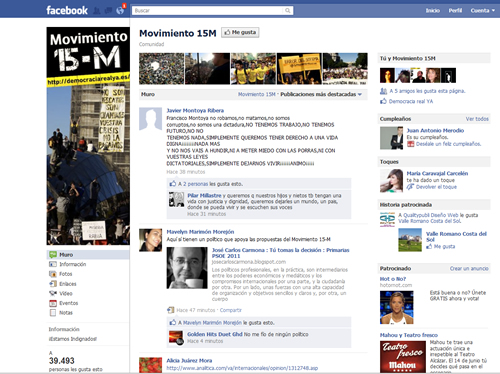This screenshot has height=374, width=500.
Task: Click the Buscar search field
Action: (x=208, y=11)
